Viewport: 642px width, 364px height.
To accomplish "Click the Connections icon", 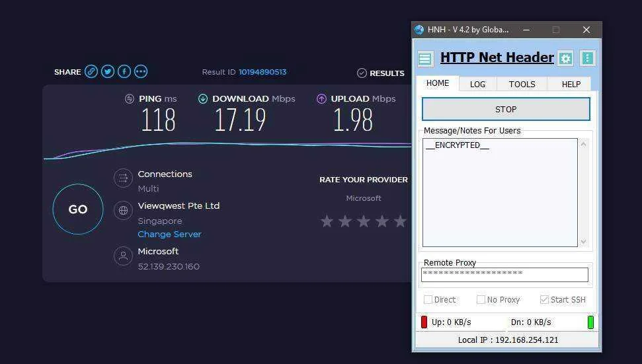I will pyautogui.click(x=123, y=178).
